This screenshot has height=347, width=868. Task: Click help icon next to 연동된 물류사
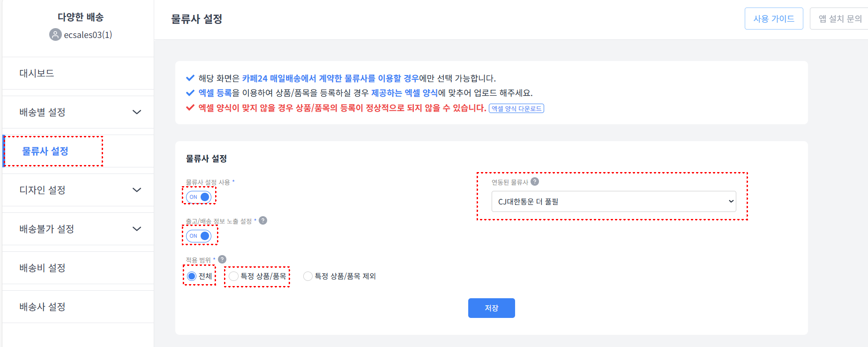tap(535, 181)
